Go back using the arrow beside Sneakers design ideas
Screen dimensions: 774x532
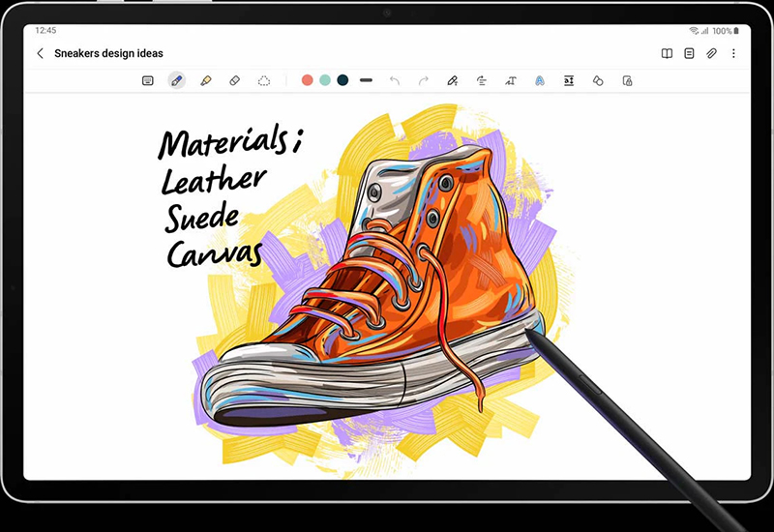[x=41, y=53]
